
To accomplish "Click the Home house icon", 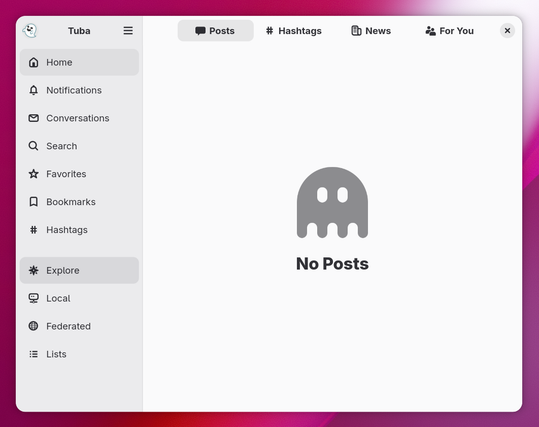I will (33, 62).
